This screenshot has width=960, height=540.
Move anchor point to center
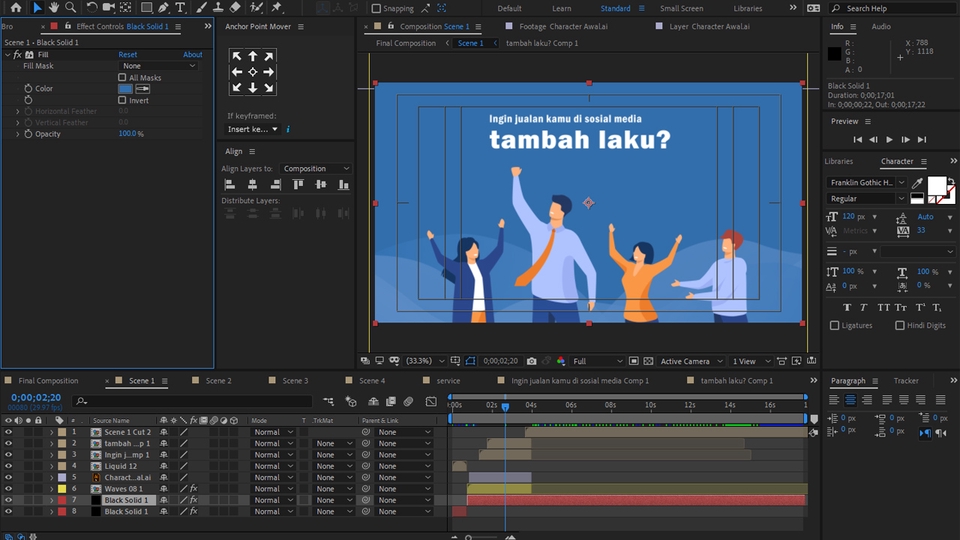pyautogui.click(x=252, y=72)
